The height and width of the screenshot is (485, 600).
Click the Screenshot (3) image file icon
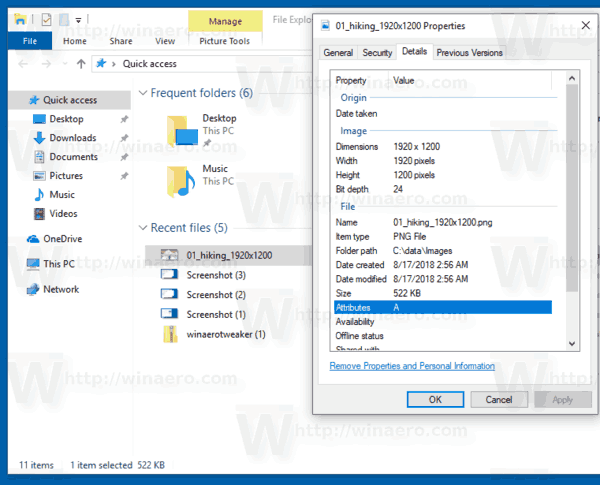point(169,274)
